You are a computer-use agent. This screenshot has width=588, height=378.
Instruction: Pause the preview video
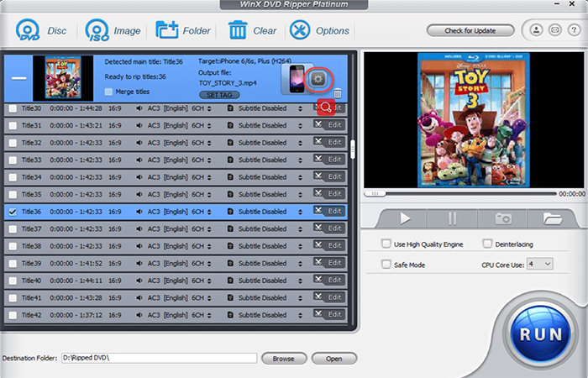[452, 218]
